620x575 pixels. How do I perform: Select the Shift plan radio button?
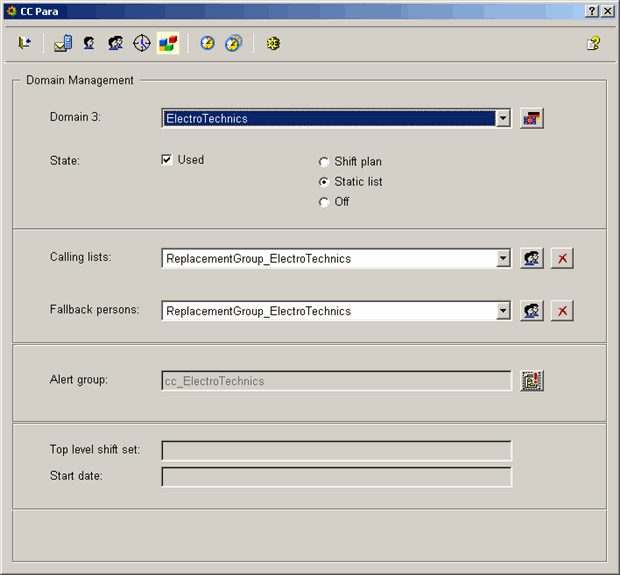[x=323, y=162]
